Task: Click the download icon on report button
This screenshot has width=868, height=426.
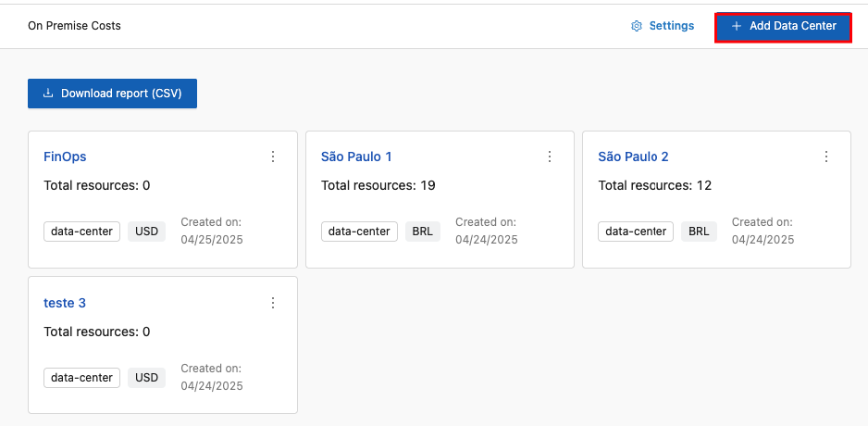Action: pyautogui.click(x=49, y=94)
